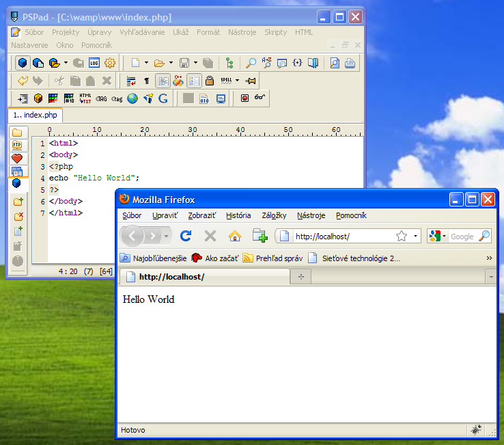
Task: Open the Firefox list all tabs dropdown
Action: [x=491, y=277]
